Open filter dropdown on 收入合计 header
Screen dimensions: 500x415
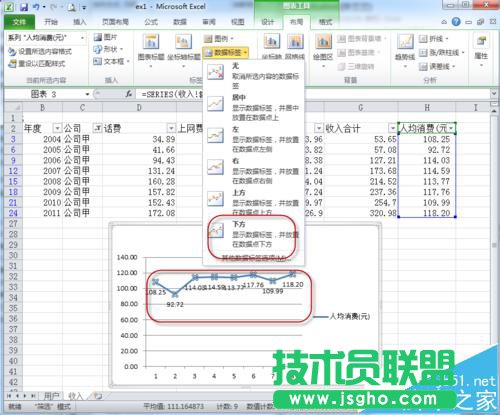[392, 128]
